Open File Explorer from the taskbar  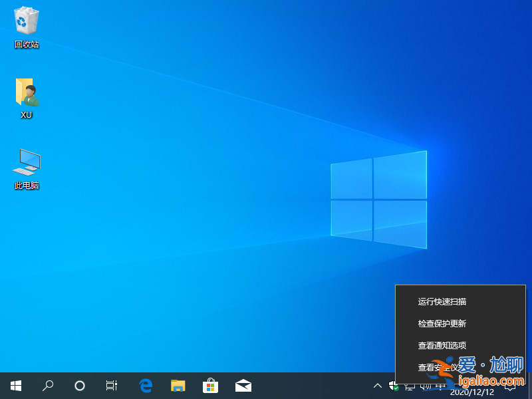coord(178,386)
